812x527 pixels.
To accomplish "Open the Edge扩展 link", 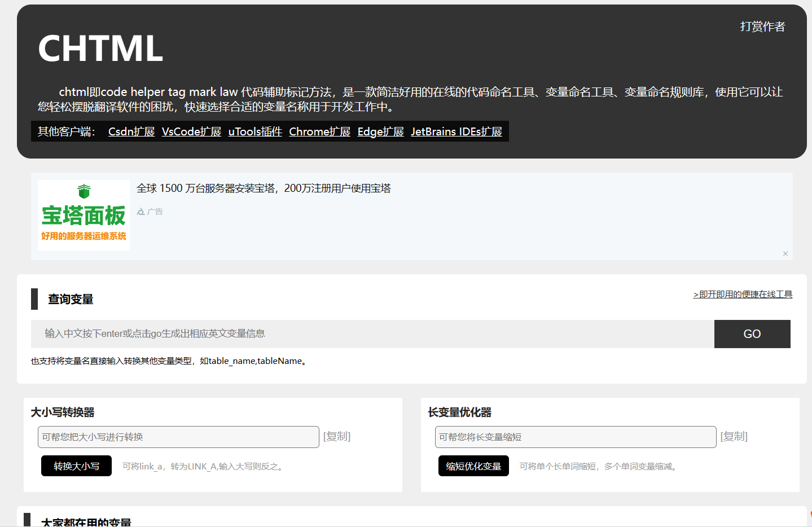I will tap(380, 131).
